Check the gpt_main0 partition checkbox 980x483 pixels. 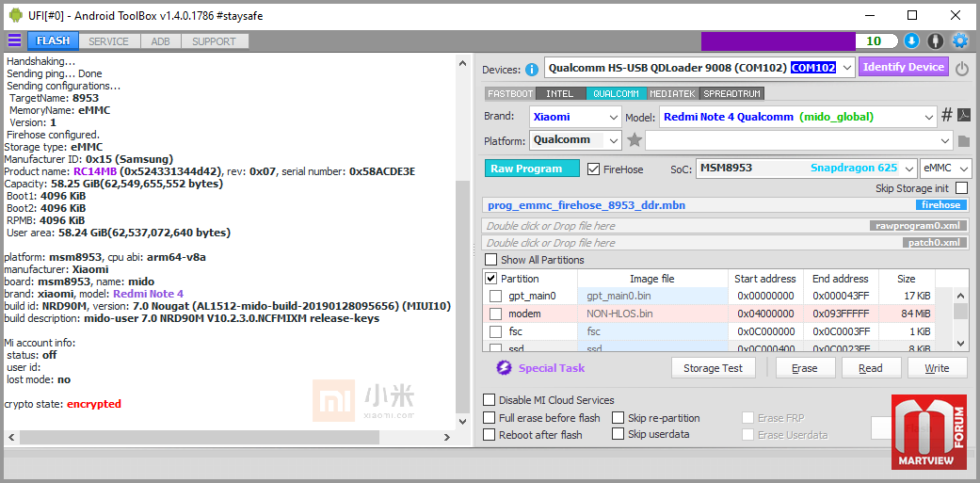[x=495, y=296]
